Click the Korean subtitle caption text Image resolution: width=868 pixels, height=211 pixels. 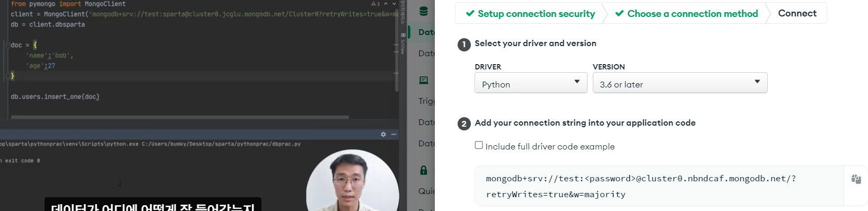coord(153,206)
